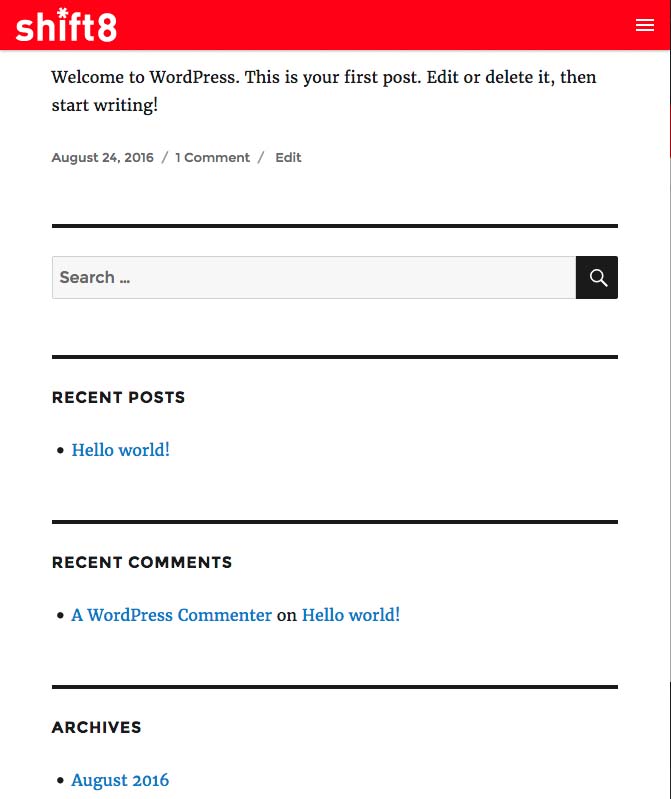Open the hamburger menu in the header
This screenshot has height=799, width=671.
pos(644,26)
